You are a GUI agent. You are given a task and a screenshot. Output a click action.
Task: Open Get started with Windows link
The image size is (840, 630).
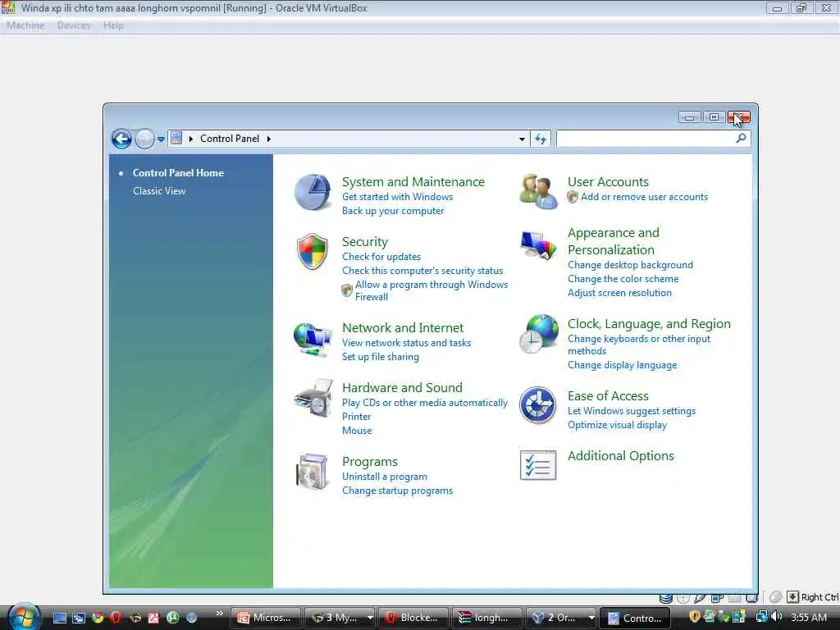(x=398, y=197)
